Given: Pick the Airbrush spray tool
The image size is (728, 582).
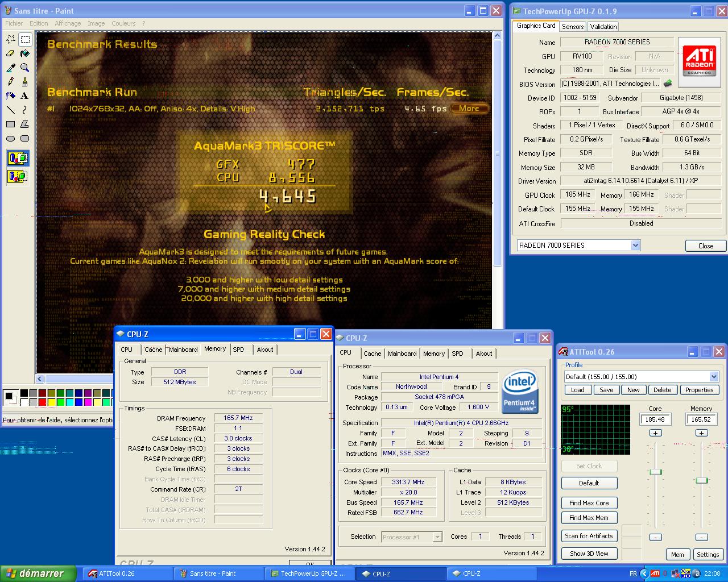Looking at the screenshot, I should (11, 96).
